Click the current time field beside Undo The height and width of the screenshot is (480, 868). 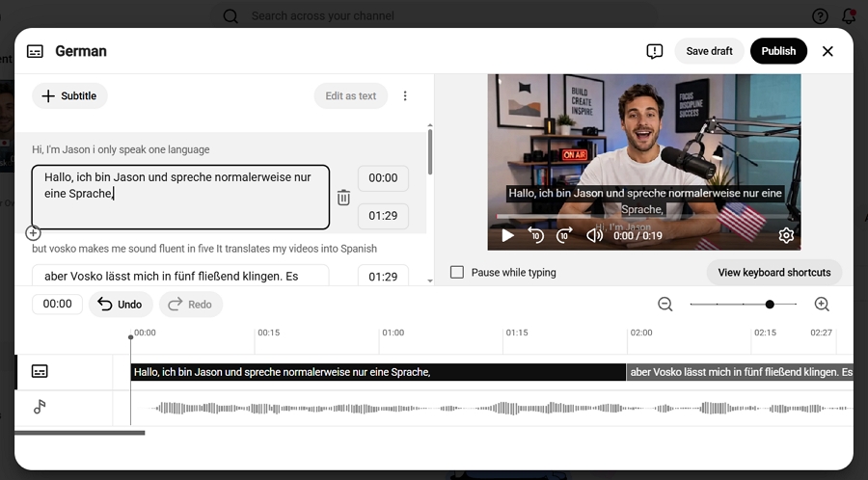57,305
